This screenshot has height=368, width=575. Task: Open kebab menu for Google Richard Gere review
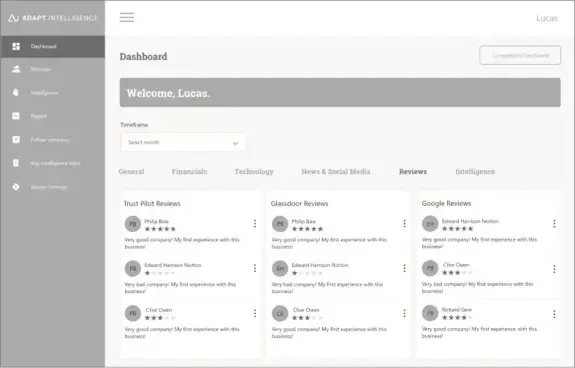[x=554, y=314]
